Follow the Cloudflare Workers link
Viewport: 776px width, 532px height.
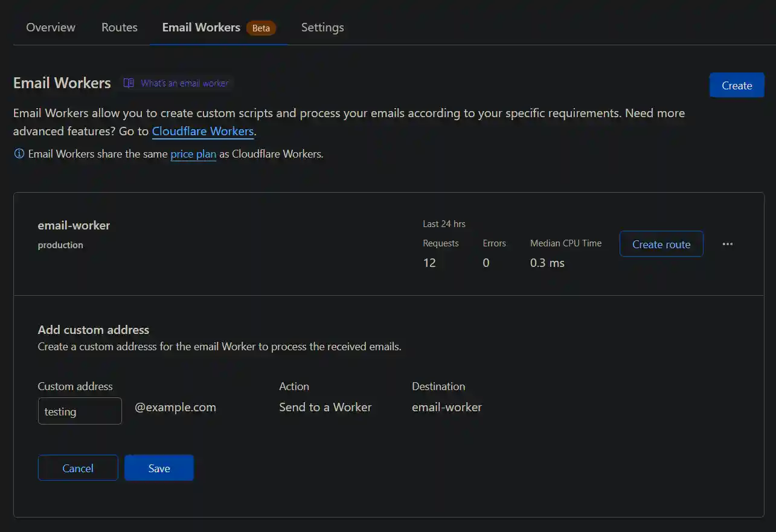[x=203, y=131]
